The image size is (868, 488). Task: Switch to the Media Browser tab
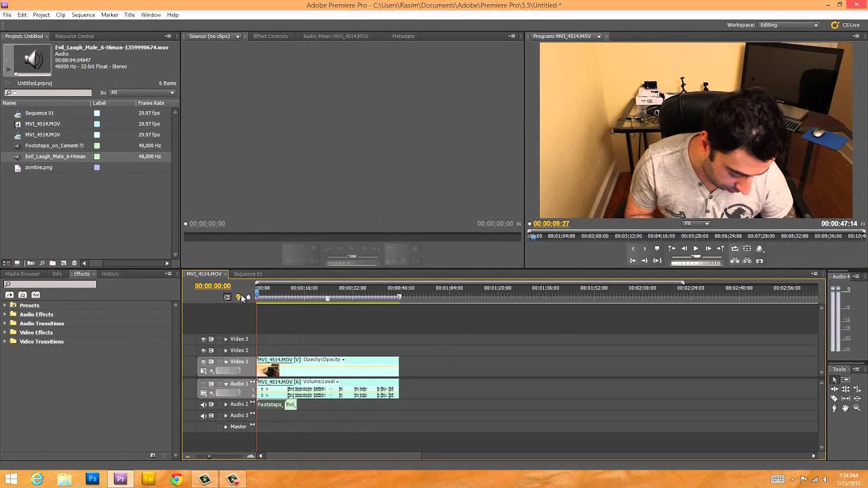(x=22, y=274)
